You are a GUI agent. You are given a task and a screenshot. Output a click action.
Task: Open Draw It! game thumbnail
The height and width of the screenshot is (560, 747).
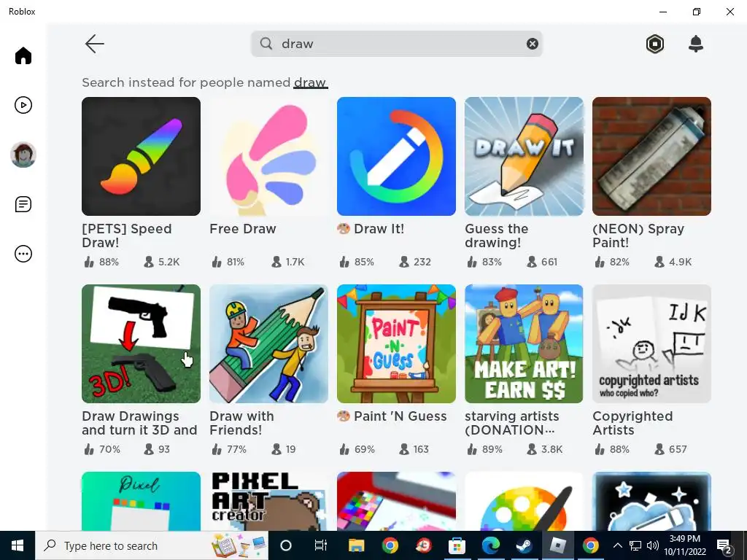396,156
